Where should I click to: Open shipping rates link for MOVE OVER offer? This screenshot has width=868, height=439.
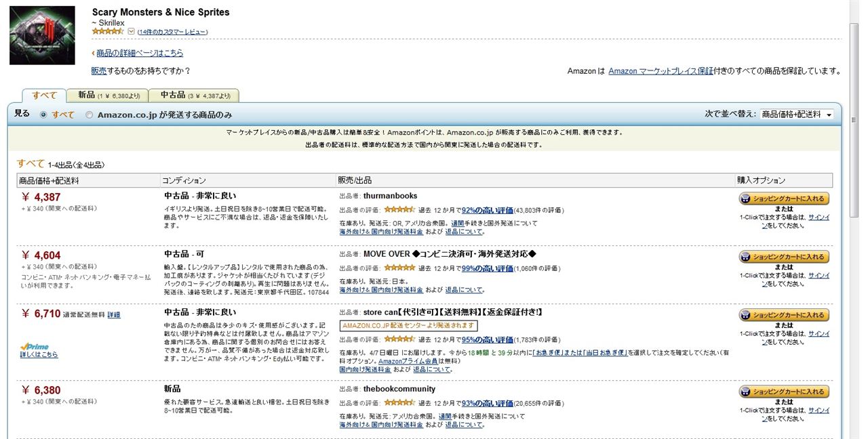point(381,290)
